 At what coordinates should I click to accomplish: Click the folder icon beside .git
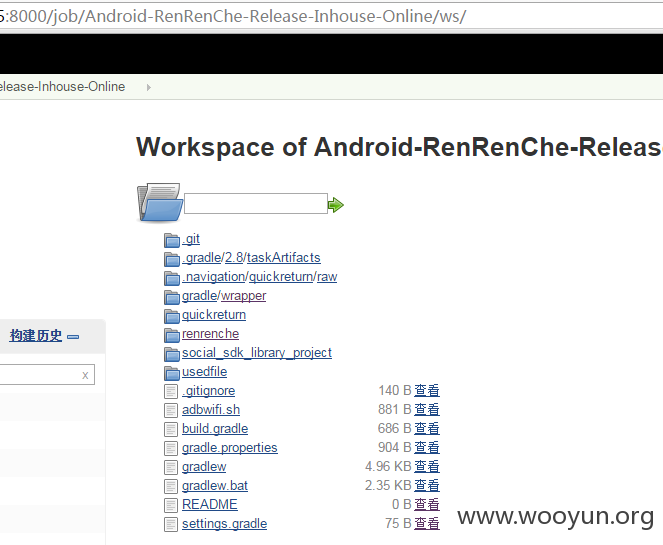(172, 240)
